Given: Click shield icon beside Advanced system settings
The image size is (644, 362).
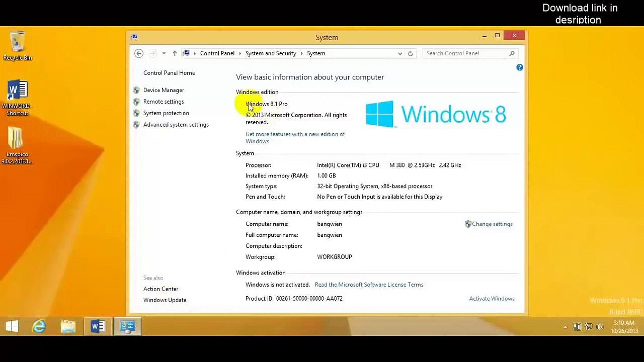Looking at the screenshot, I should point(136,125).
